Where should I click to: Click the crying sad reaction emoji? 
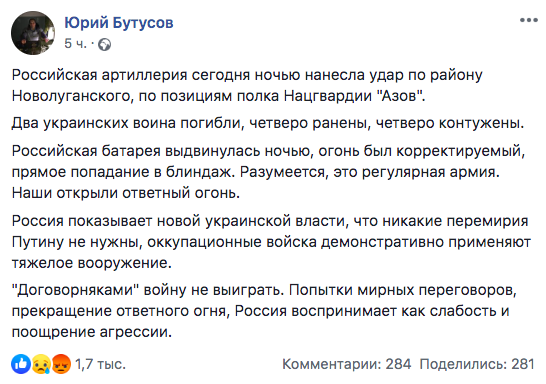41,364
